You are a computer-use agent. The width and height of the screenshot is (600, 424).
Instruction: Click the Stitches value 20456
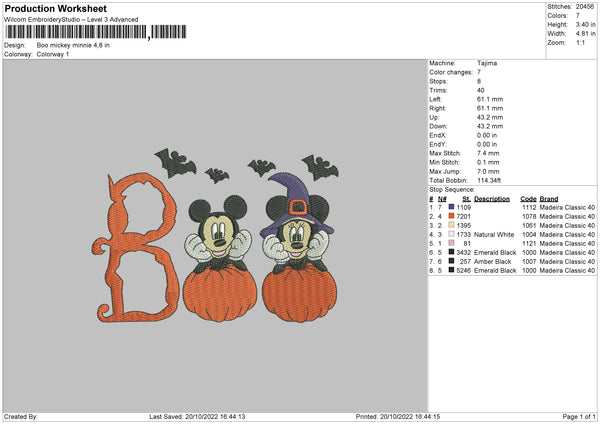pos(585,7)
